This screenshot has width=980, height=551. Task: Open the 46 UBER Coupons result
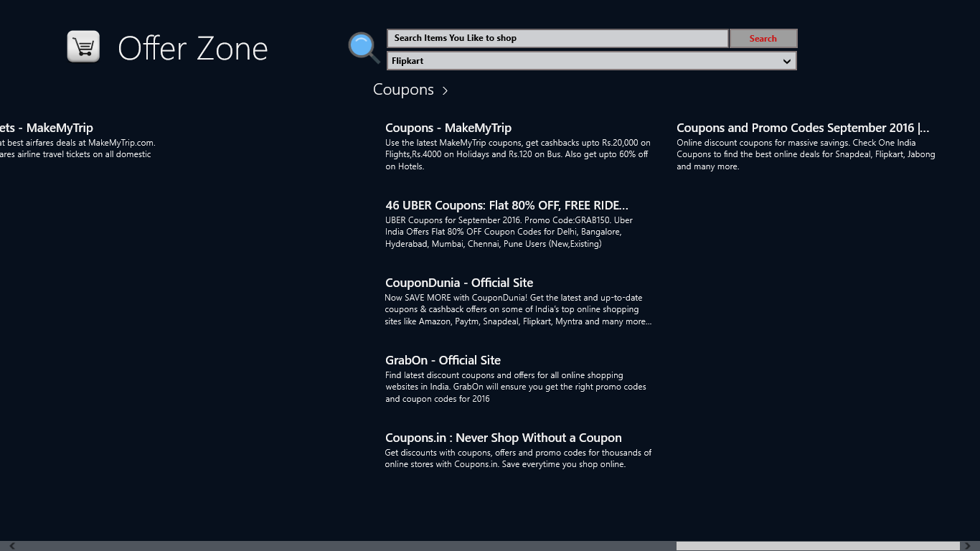pyautogui.click(x=507, y=205)
